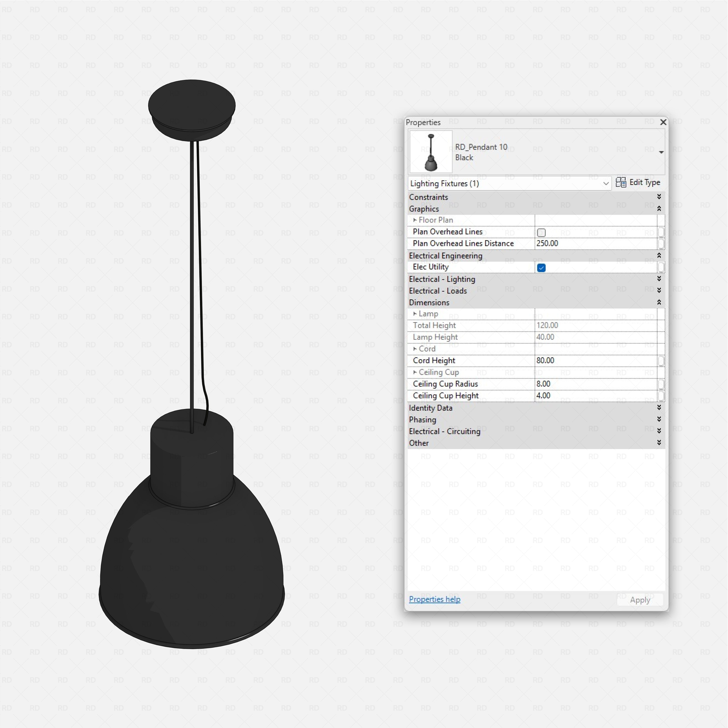Open the RD_Pendant 10 type selector dropdown arrow

tap(661, 152)
